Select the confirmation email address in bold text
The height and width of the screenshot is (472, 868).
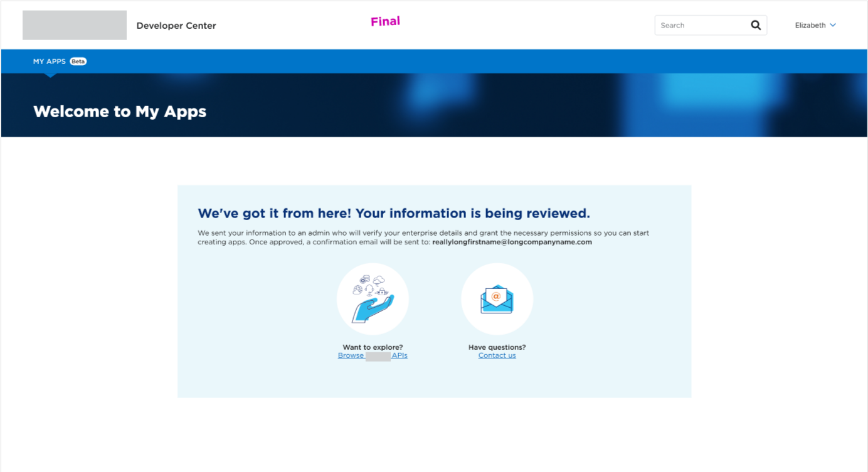click(x=512, y=241)
